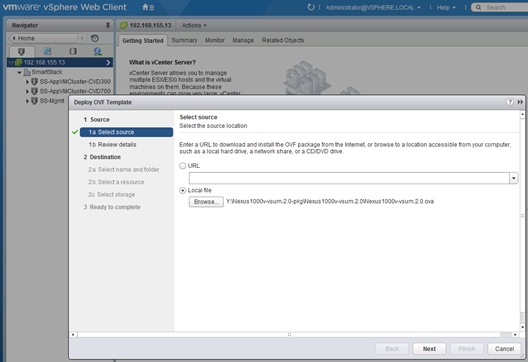The image size is (528, 362).
Task: Click the refresh icon in the top bar
Action: (x=311, y=7)
